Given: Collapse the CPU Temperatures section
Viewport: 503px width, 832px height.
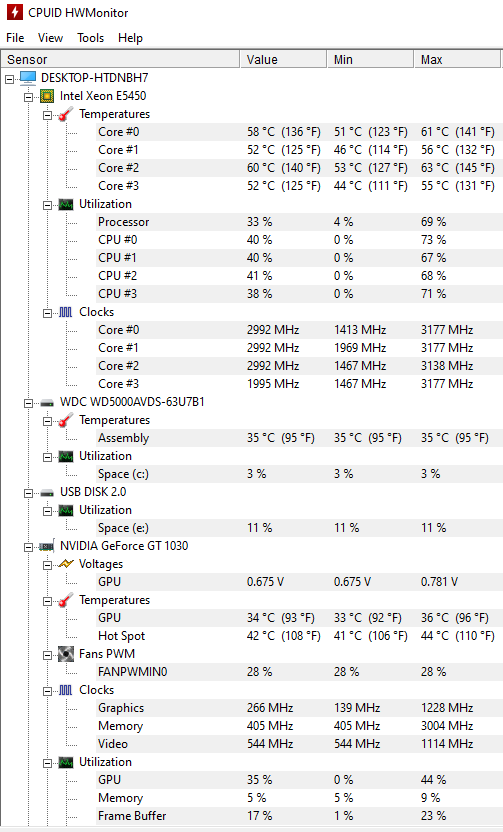Looking at the screenshot, I should 48,115.
